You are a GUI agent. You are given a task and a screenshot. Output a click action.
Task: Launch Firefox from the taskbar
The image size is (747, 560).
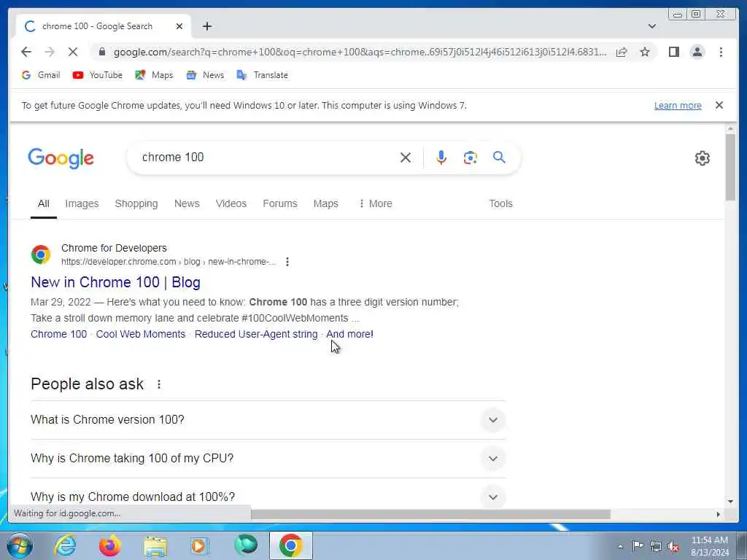109,545
